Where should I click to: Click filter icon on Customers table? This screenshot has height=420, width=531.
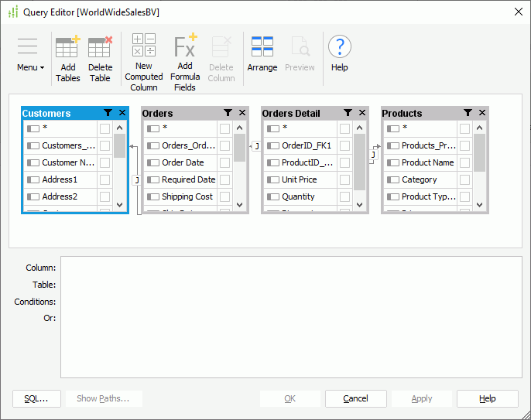click(x=108, y=113)
